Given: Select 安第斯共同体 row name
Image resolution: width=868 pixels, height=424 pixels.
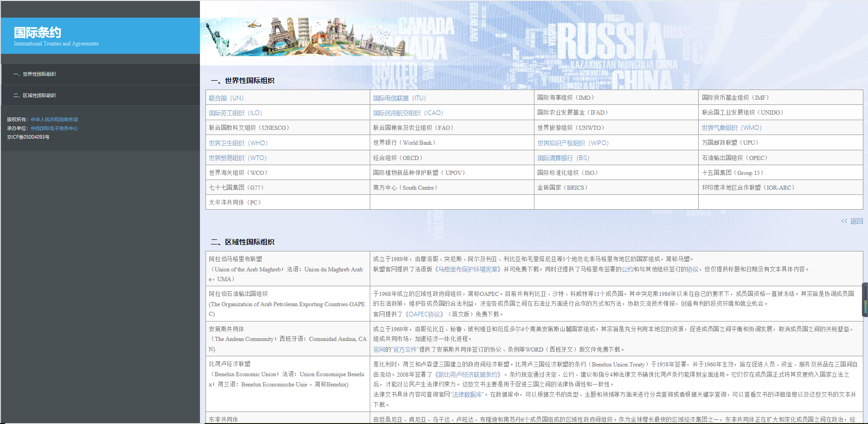Looking at the screenshot, I should coord(226,329).
